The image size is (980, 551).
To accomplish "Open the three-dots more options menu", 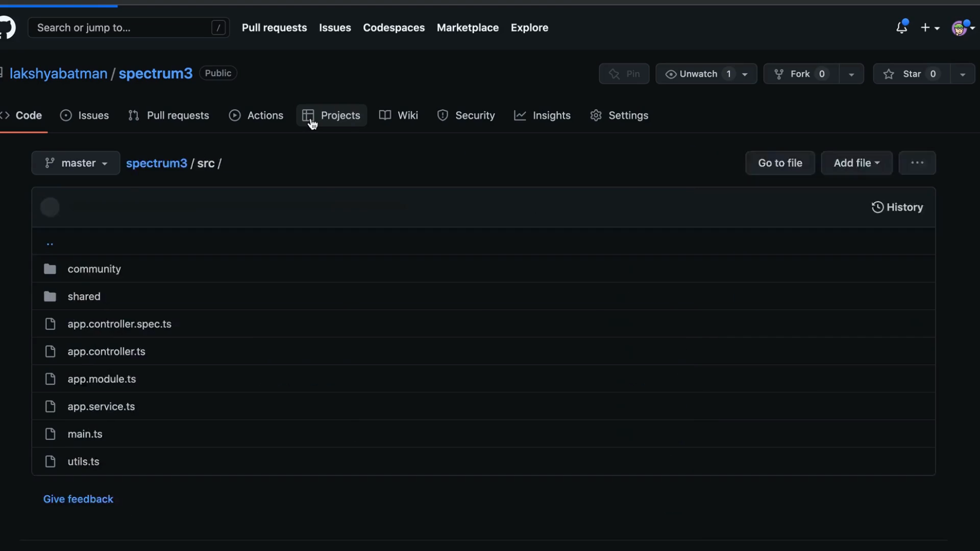I will pyautogui.click(x=917, y=163).
